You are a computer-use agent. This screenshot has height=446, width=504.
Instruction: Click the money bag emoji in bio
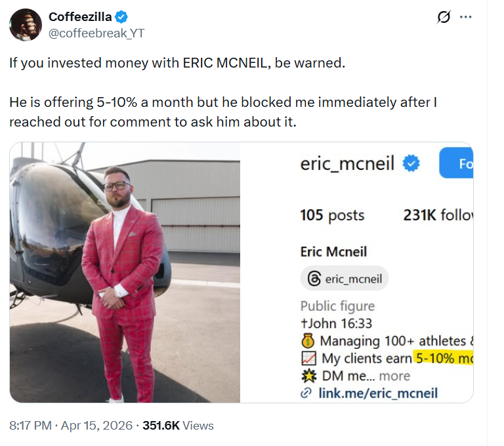coord(308,341)
